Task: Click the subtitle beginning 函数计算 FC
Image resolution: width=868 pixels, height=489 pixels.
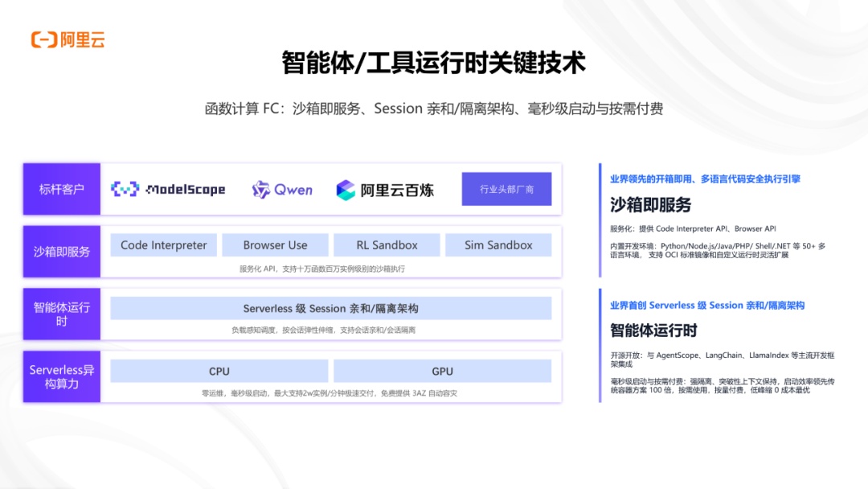Action: [x=434, y=109]
